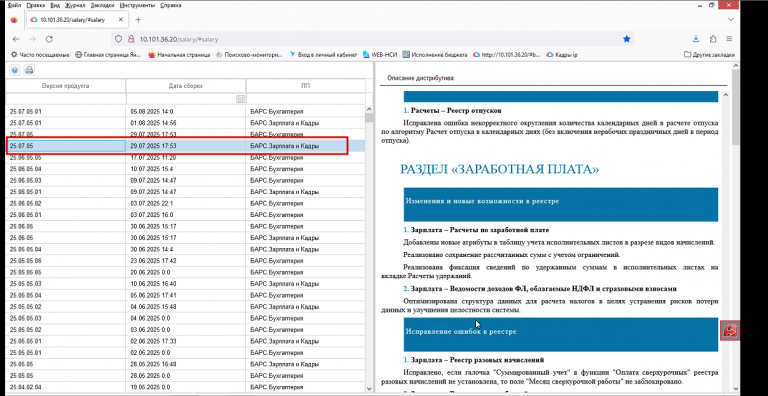Open the http://10.101.36.20/#b... bookmark
Image resolution: width=768 pixels, height=396 pixels.
pyautogui.click(x=506, y=55)
